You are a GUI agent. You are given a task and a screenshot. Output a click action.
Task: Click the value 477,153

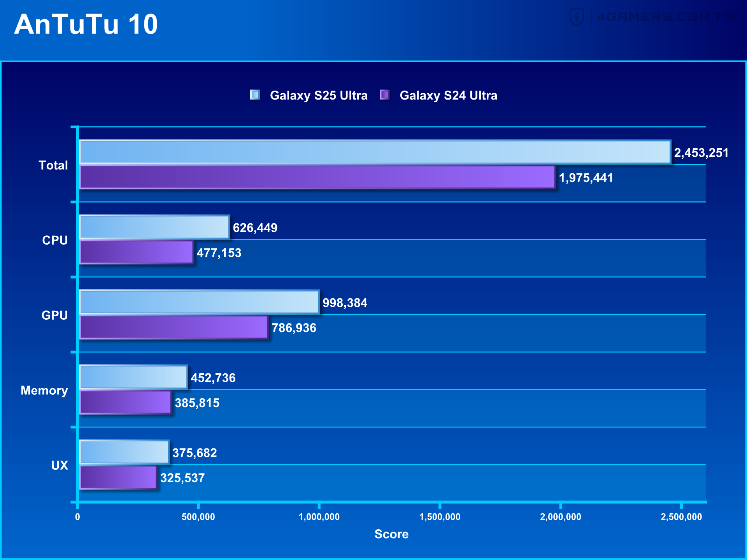point(219,253)
